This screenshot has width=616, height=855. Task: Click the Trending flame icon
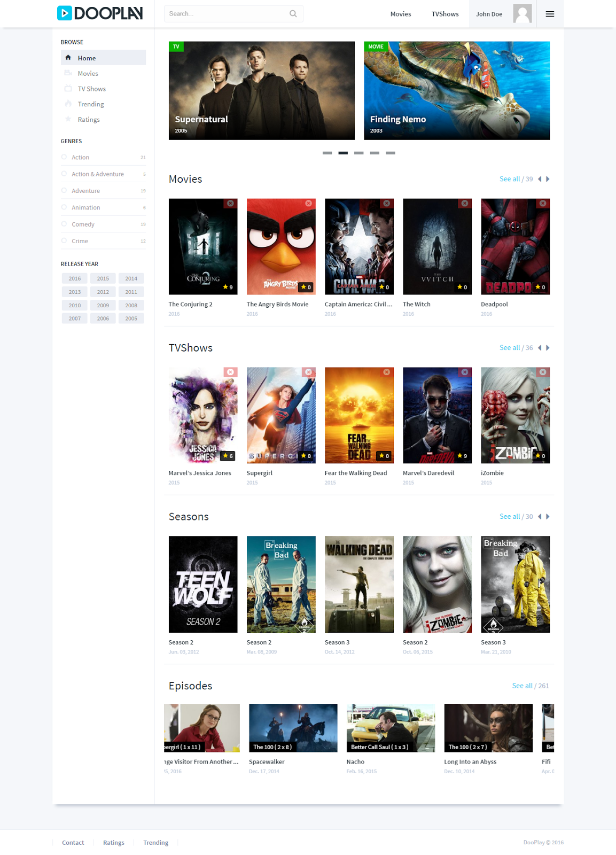point(68,104)
